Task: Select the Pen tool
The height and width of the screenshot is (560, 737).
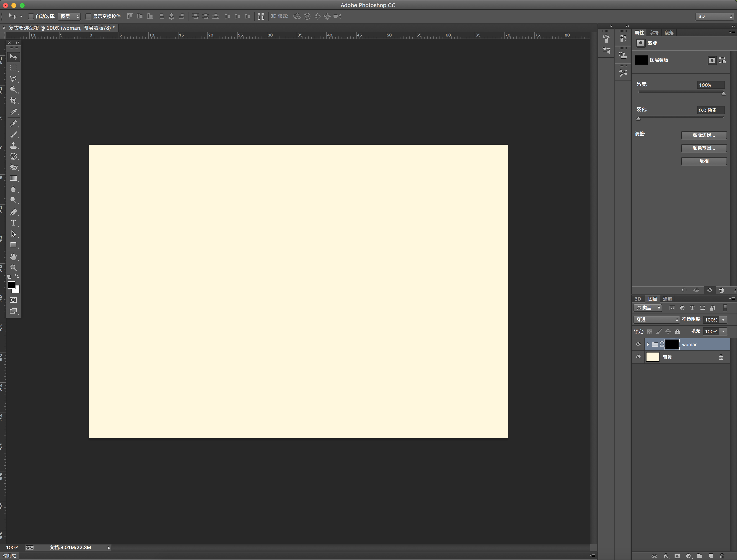Action: click(13, 212)
